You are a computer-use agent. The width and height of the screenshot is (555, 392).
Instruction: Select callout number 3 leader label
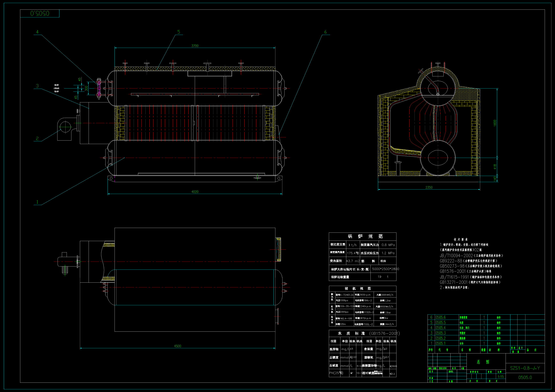(37, 86)
